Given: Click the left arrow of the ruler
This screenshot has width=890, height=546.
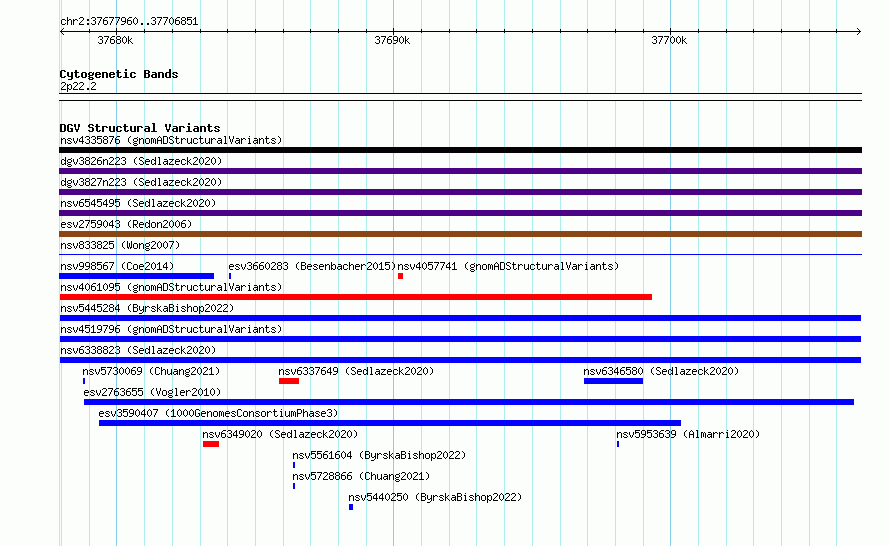Looking at the screenshot, I should (62, 32).
